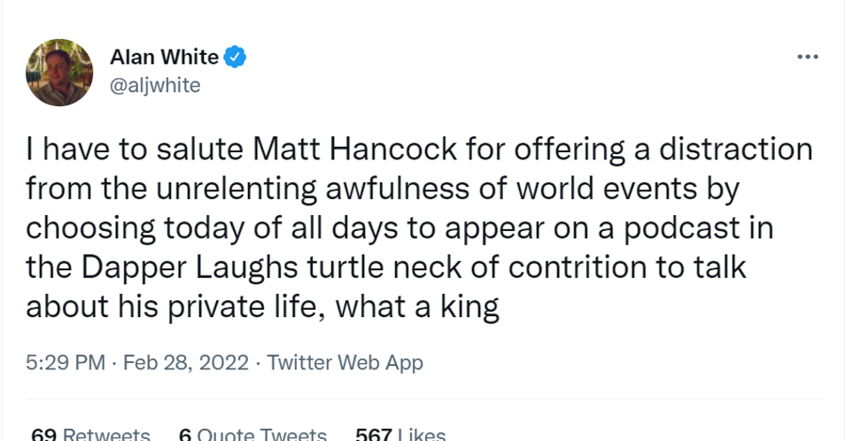Click the phrase "turtle neck of contrition"
The image size is (868, 441).
(x=446, y=267)
